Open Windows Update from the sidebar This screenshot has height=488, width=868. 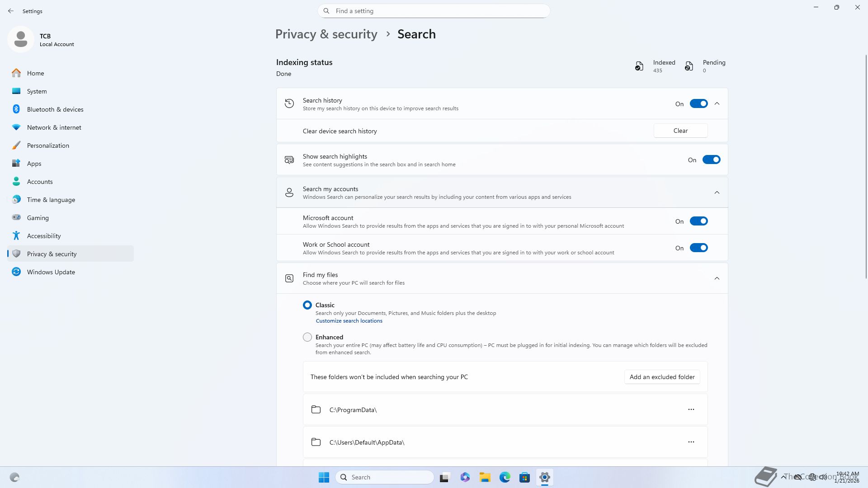point(51,272)
